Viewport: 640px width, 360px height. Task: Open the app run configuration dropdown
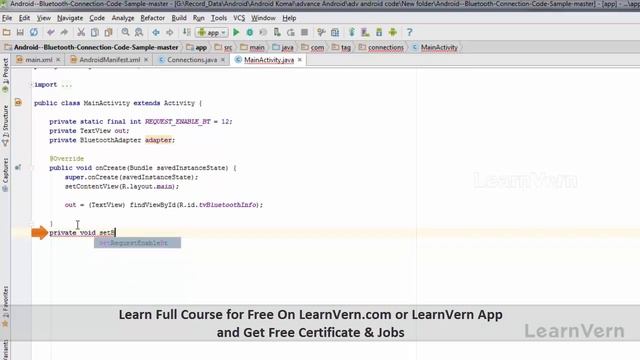pyautogui.click(x=212, y=32)
